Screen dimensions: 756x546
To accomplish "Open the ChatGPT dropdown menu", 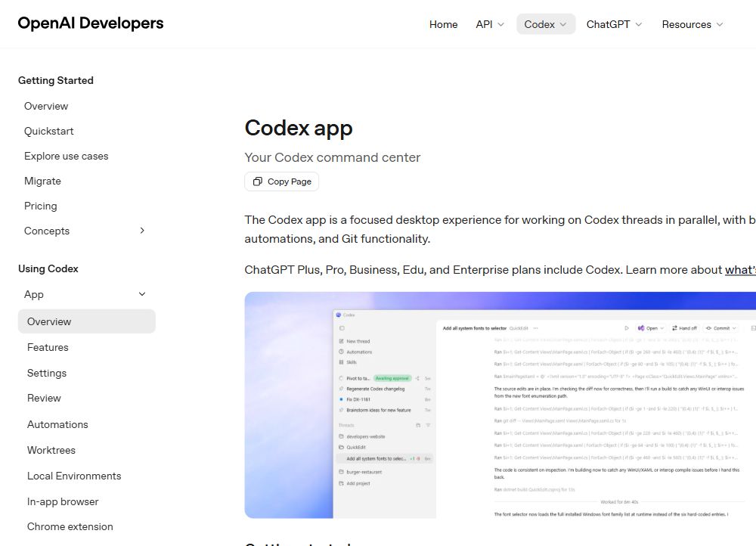I will [x=614, y=24].
